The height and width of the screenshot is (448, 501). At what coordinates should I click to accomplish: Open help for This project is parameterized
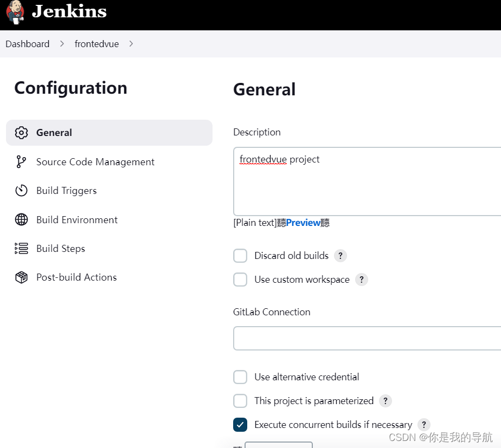[x=386, y=401]
